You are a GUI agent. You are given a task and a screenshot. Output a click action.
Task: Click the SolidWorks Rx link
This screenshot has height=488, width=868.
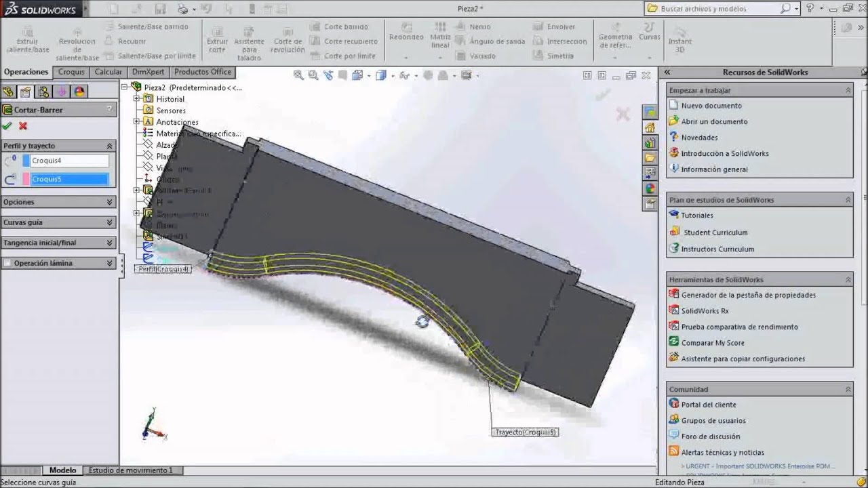click(705, 311)
